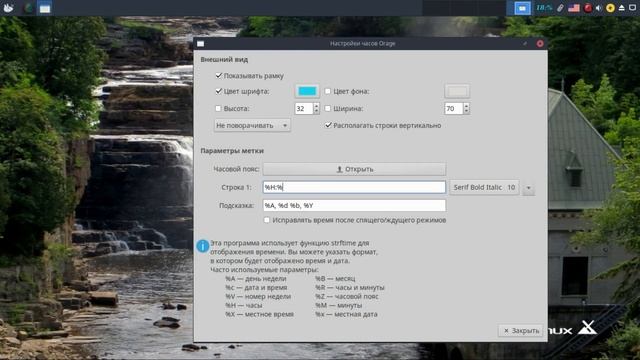The image size is (640, 360).
Task: Enable 'Исправлять время после спящего/ждущего режимов'
Action: pos(267,220)
